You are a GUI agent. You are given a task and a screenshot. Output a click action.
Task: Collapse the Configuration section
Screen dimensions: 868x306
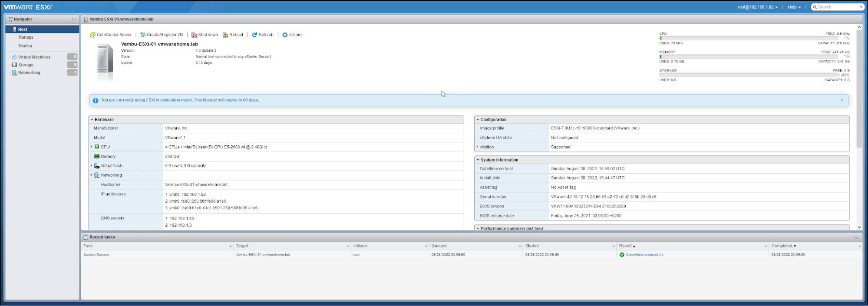click(478, 120)
